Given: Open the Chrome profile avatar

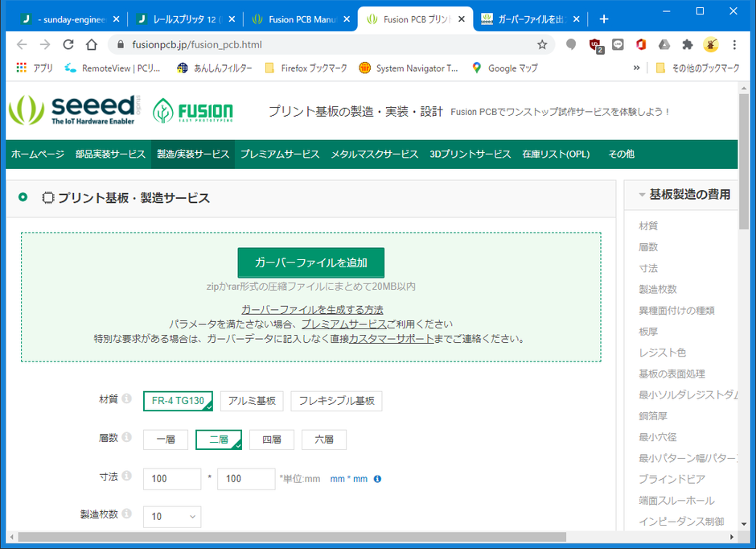Looking at the screenshot, I should pos(710,45).
